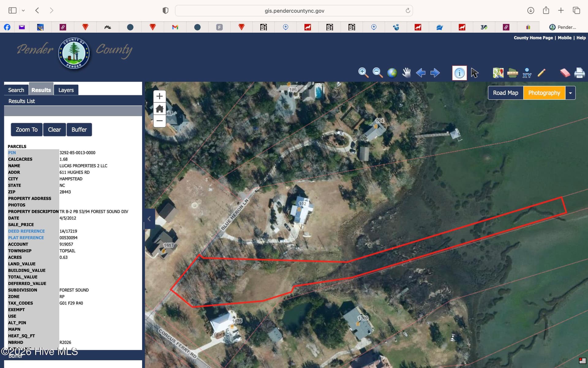
Task: Choose the Select pointer tool
Action: click(475, 73)
